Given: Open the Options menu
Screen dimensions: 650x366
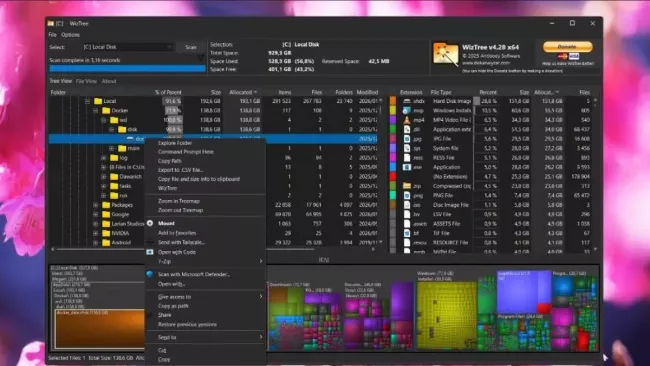Looking at the screenshot, I should (70, 35).
